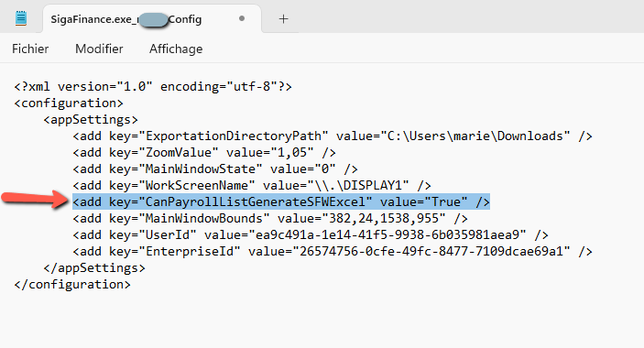Click the MainWindowBounds key line
644x348 pixels.
270,218
